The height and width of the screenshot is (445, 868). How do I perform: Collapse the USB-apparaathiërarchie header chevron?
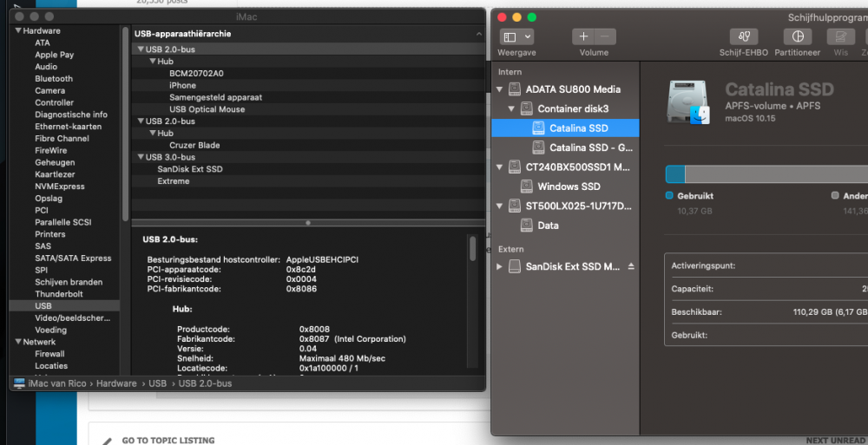(x=479, y=34)
